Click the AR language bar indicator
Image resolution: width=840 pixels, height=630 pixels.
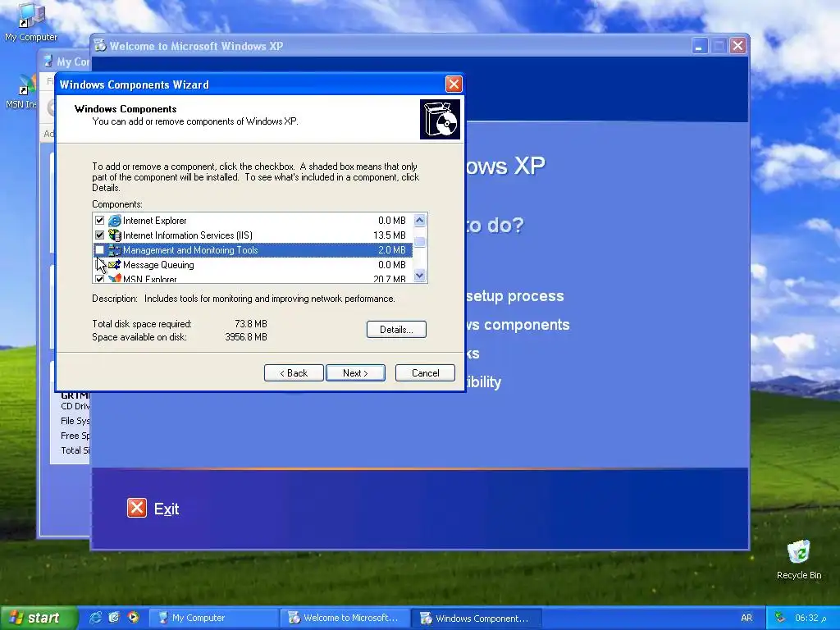(x=746, y=618)
